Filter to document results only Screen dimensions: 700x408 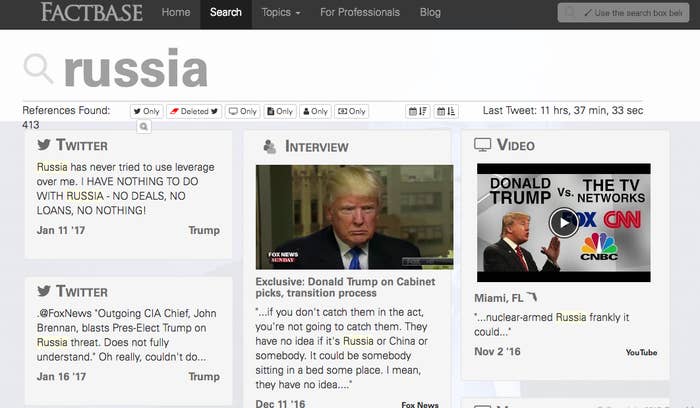pyautogui.click(x=280, y=111)
